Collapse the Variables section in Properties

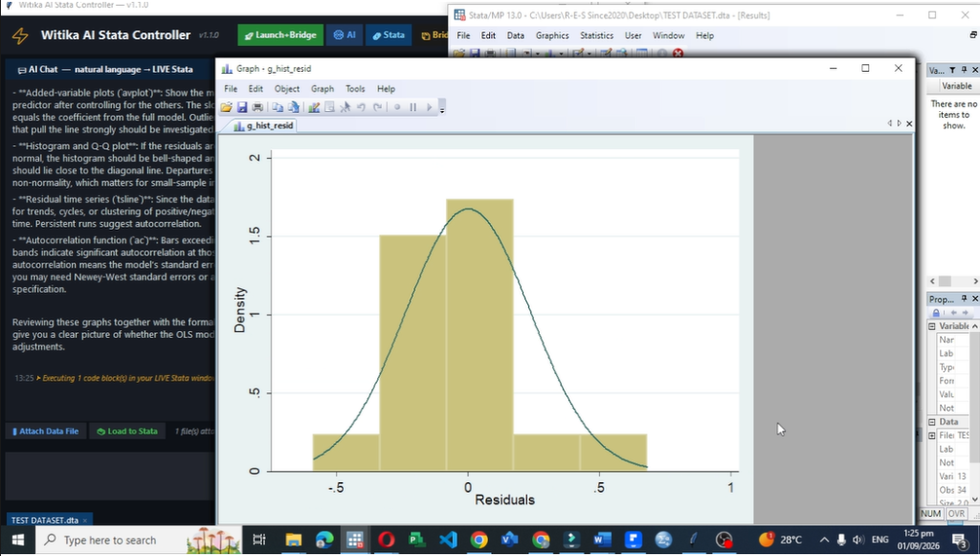[x=932, y=326]
